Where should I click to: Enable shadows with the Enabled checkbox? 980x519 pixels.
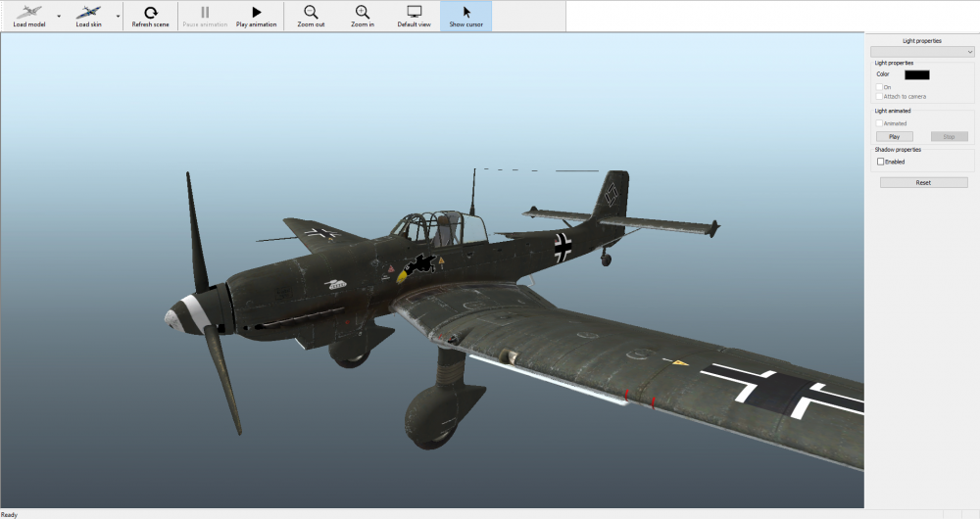coord(881,162)
